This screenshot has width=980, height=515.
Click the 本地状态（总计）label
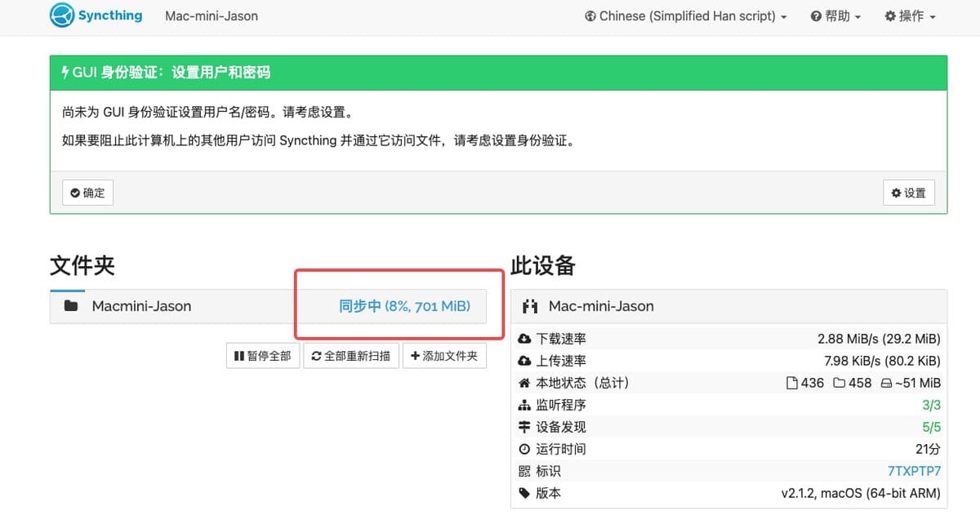coord(583,383)
